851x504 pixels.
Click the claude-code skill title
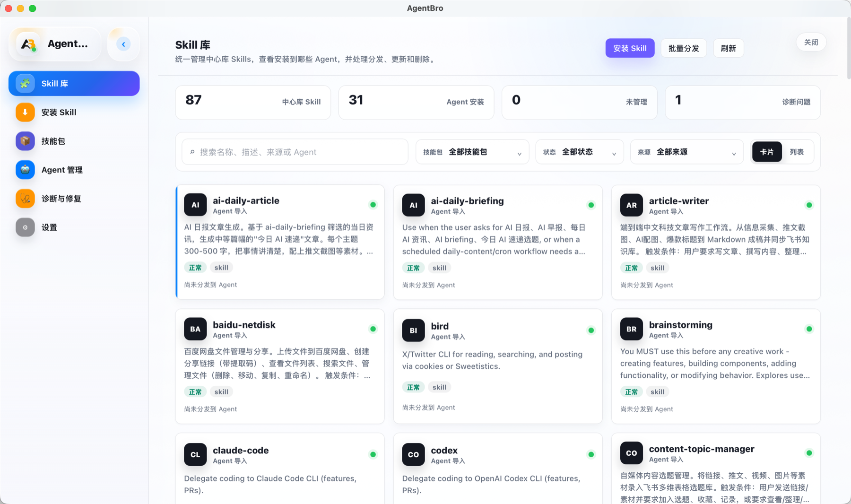241,451
